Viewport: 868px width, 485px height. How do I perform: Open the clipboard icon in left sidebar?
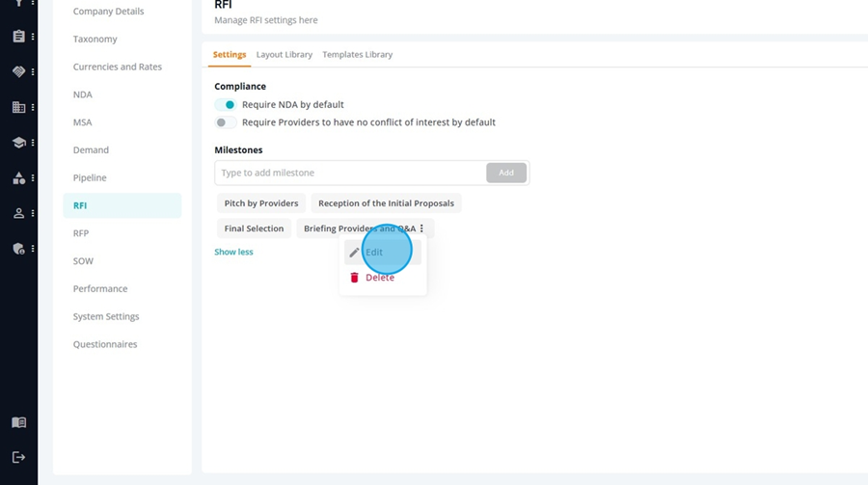(x=19, y=37)
